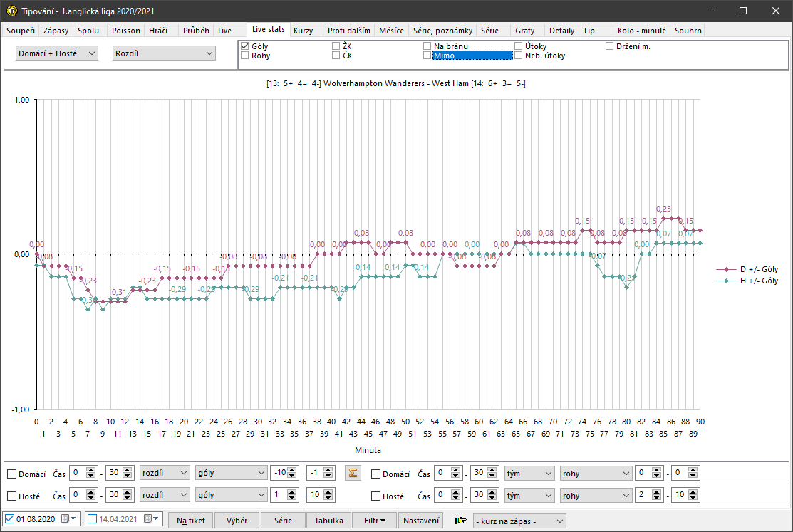The width and height of the screenshot is (793, 532).
Task: Tick the Držení m. checkbox
Action: 610,46
